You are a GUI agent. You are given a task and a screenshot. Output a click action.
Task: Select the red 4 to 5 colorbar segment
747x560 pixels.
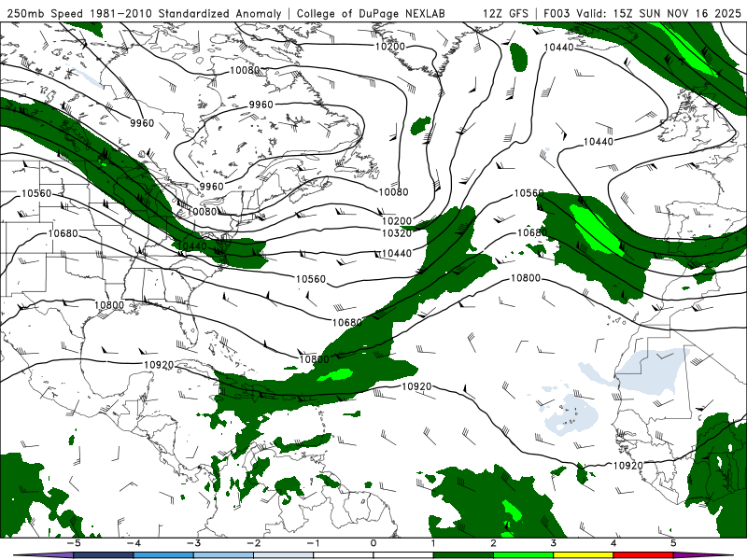643,555
